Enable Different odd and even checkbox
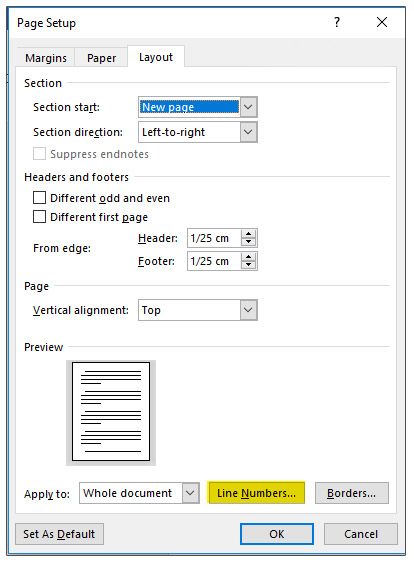 (40, 198)
